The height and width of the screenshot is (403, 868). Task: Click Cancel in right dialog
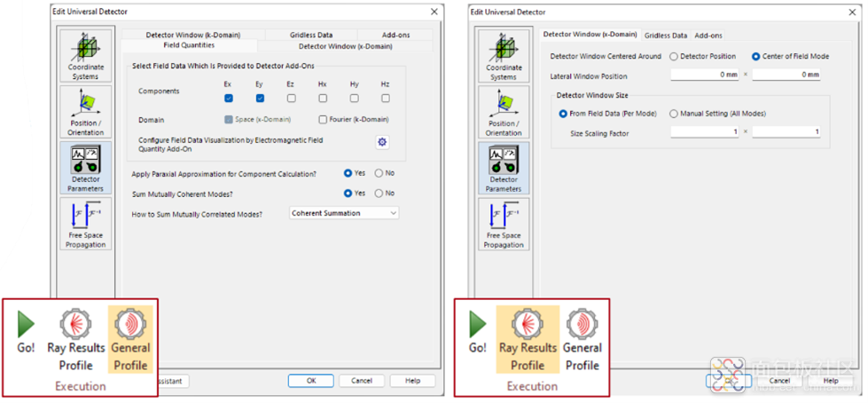click(779, 381)
